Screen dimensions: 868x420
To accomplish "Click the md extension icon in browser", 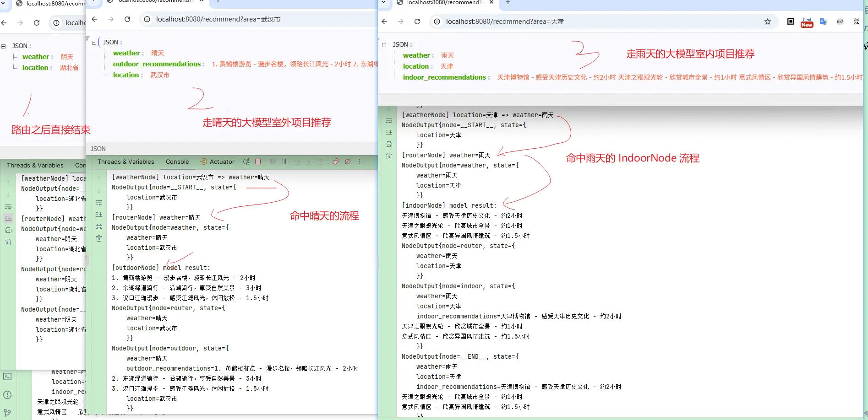I will [x=840, y=22].
